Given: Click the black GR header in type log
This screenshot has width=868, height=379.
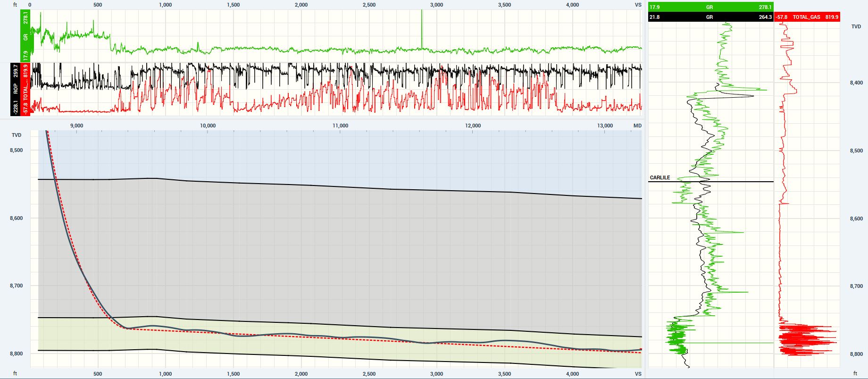Looking at the screenshot, I should tap(710, 17).
